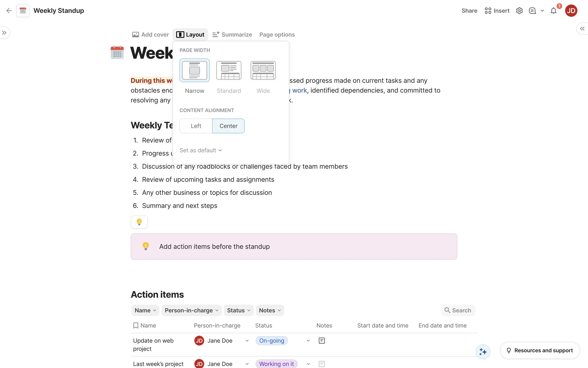Click the Share button
This screenshot has width=588, height=368.
pos(469,11)
